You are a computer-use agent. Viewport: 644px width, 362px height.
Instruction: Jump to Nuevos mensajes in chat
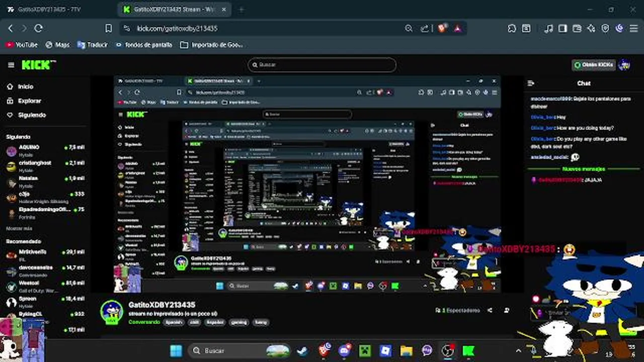pos(584,169)
